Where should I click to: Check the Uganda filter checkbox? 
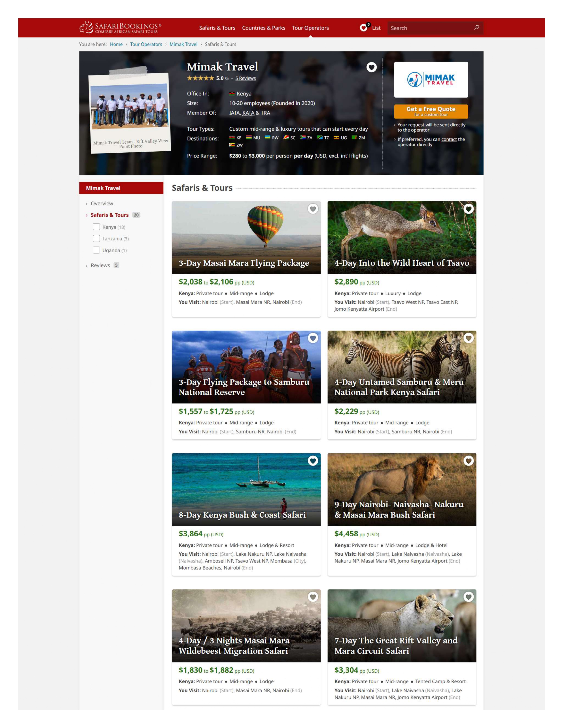tap(96, 250)
